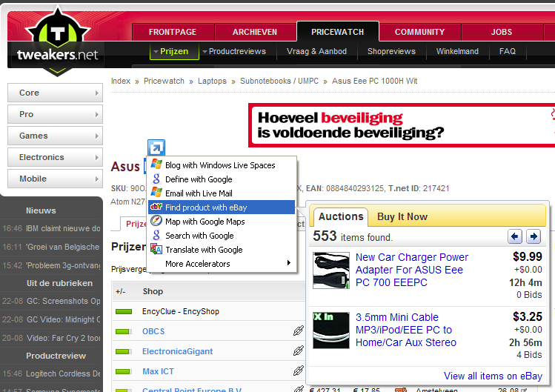Expand the Electronics sidebar menu

56,157
